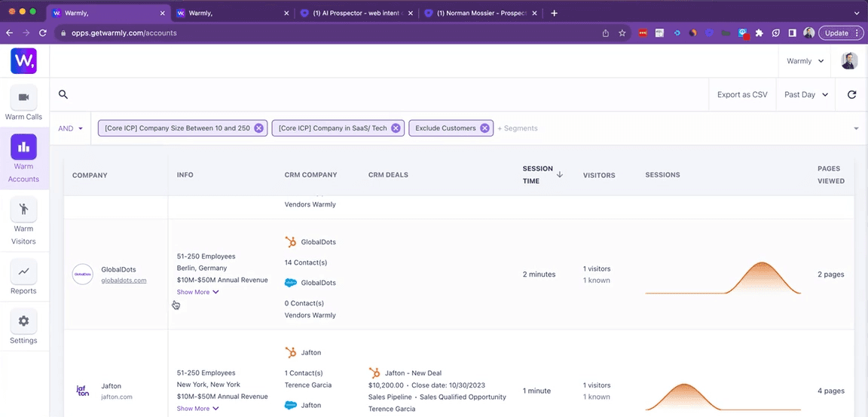Viewport: 868px width, 417px height.
Task: Remove the Company in SaaS/Tech segment filter
Action: tap(396, 128)
